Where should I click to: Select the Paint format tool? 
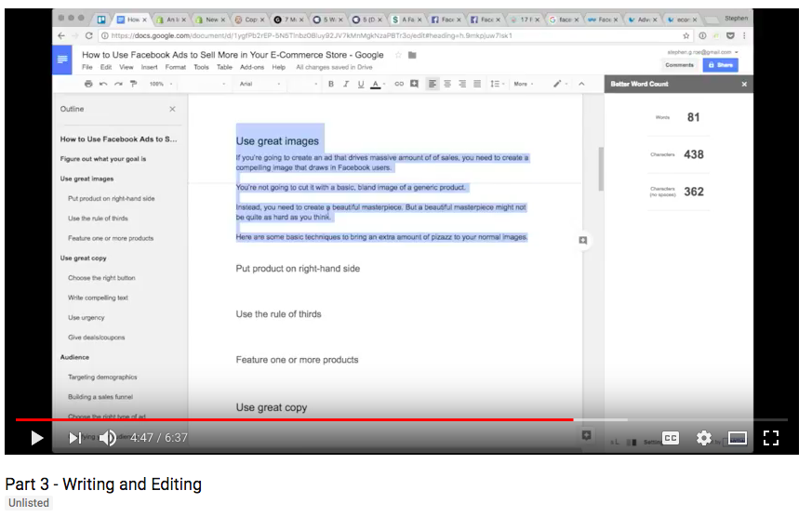point(134,84)
